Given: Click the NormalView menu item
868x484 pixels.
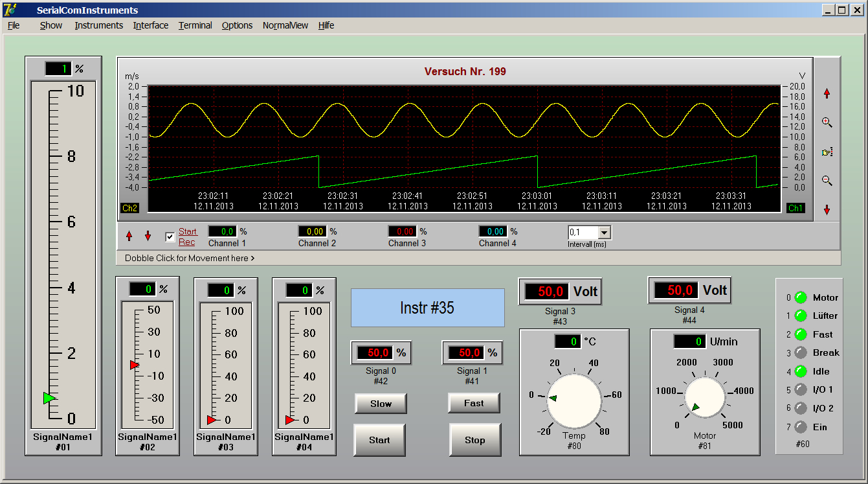Looking at the screenshot, I should [285, 25].
